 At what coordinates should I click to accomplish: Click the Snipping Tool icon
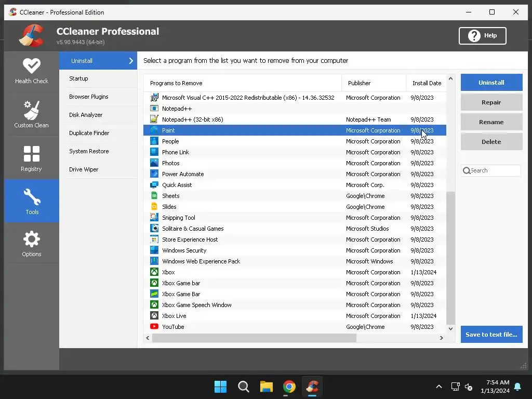point(154,218)
